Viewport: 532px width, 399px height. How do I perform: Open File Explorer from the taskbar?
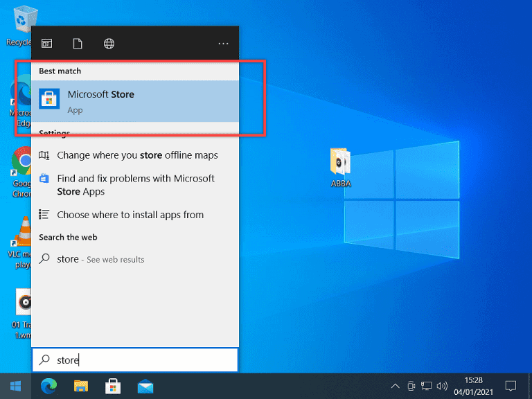click(81, 386)
